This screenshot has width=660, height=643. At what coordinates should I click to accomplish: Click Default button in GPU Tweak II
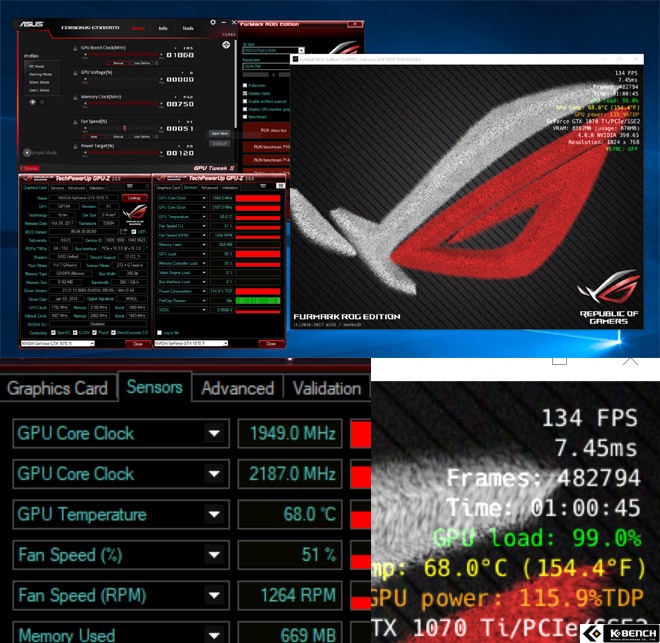point(219,144)
